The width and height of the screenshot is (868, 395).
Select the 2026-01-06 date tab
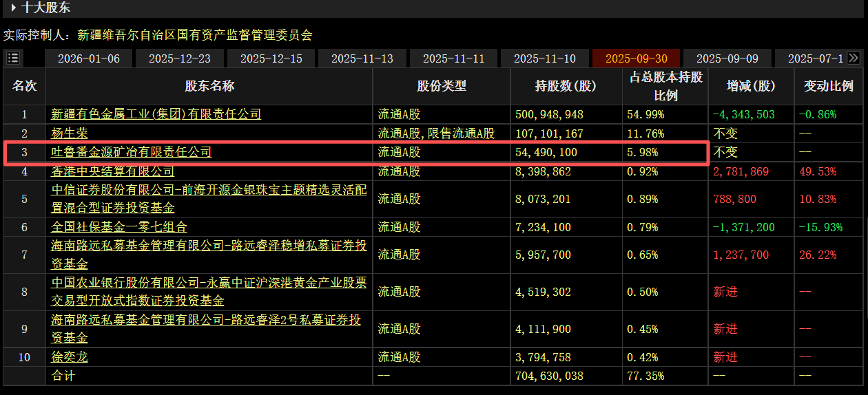[89, 58]
